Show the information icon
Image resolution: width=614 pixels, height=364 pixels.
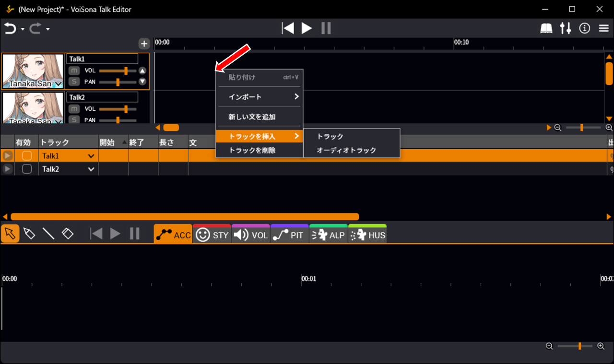click(x=585, y=28)
